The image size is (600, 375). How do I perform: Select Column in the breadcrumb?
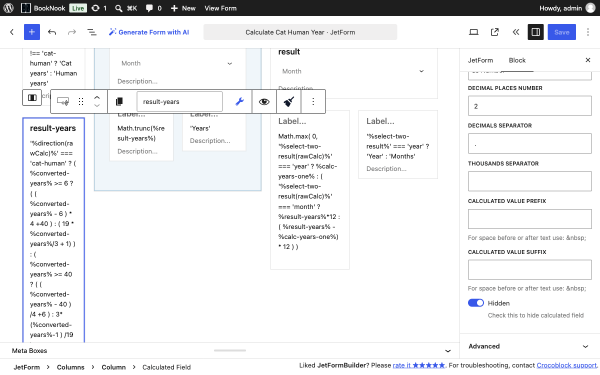click(113, 367)
